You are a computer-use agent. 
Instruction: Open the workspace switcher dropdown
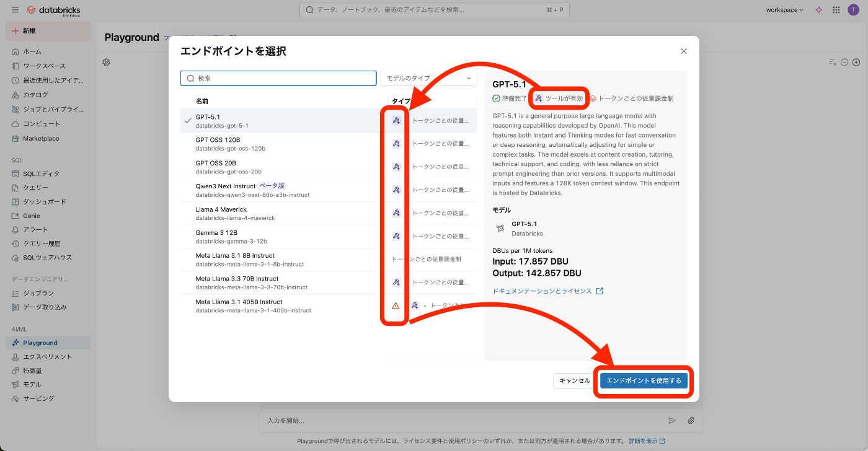tap(784, 10)
